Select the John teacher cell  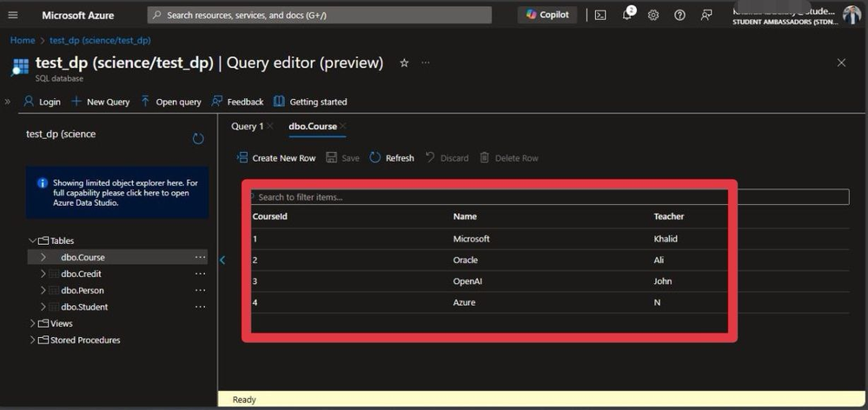click(x=663, y=281)
